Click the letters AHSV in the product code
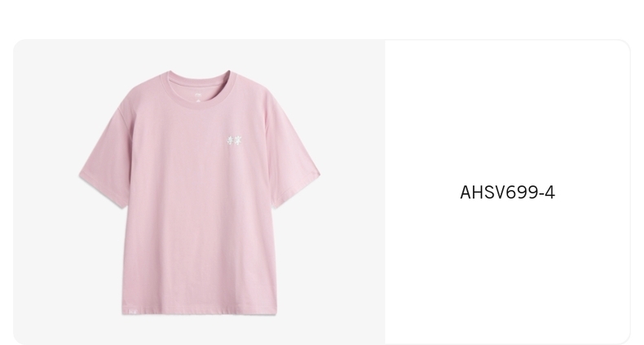644x345 pixels. (482, 192)
